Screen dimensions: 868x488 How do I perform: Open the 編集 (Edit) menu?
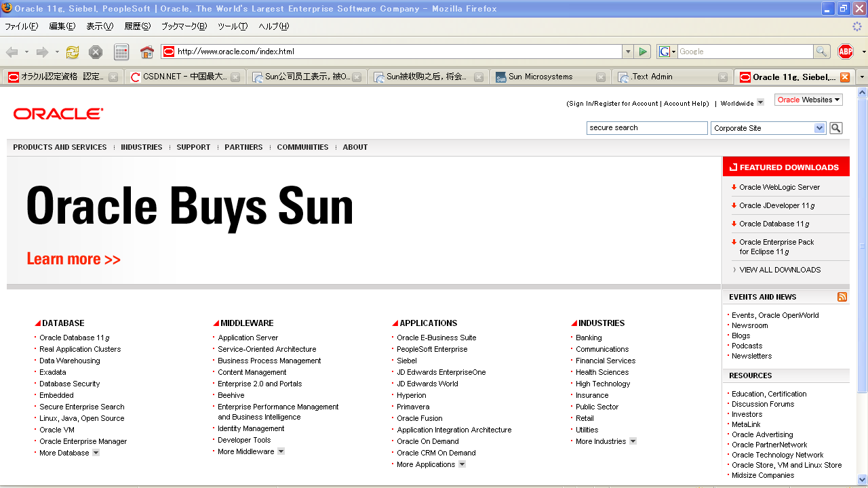(x=62, y=26)
